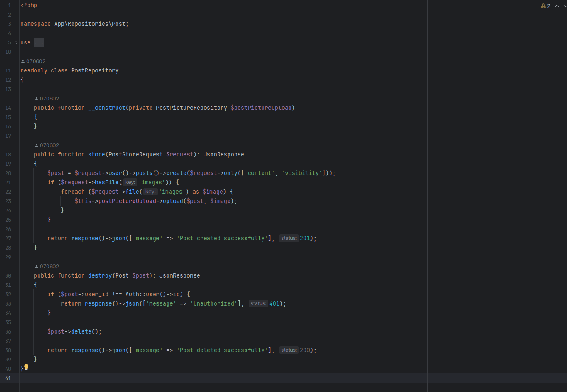
Task: Click line number 18 in gutter
Action: click(x=8, y=155)
